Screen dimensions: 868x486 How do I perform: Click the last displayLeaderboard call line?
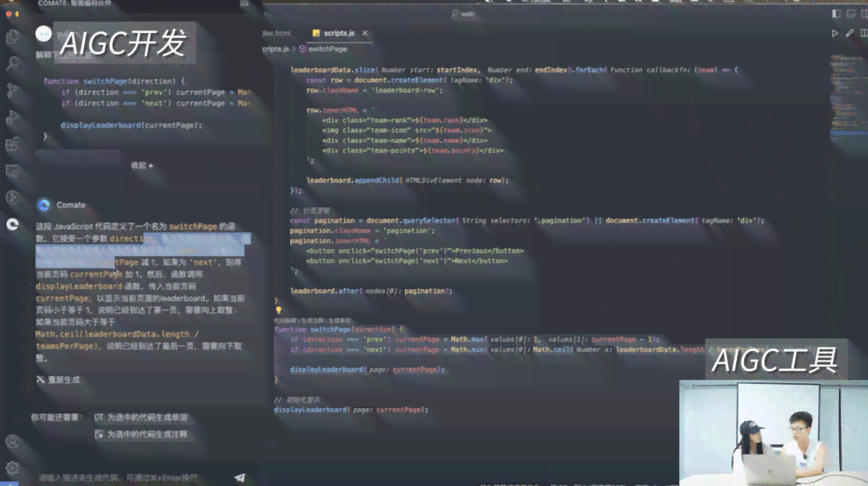351,410
